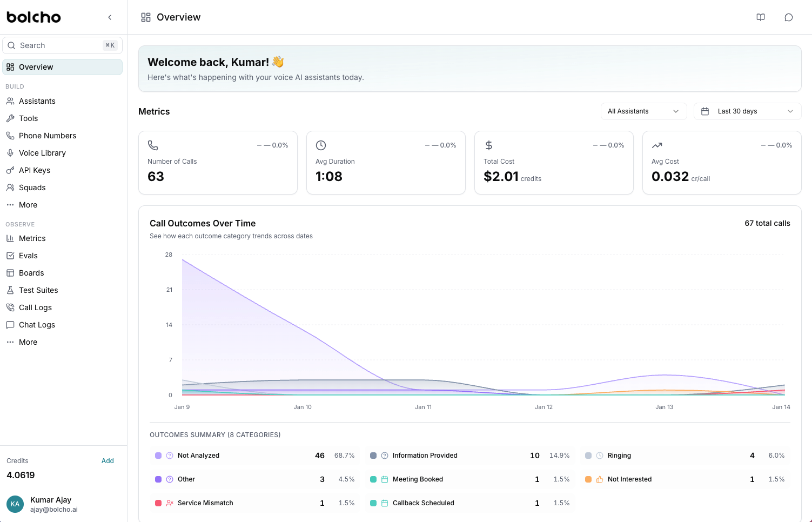Viewport: 812px width, 522px height.
Task: Click the 0.032 average cost value
Action: click(x=670, y=177)
